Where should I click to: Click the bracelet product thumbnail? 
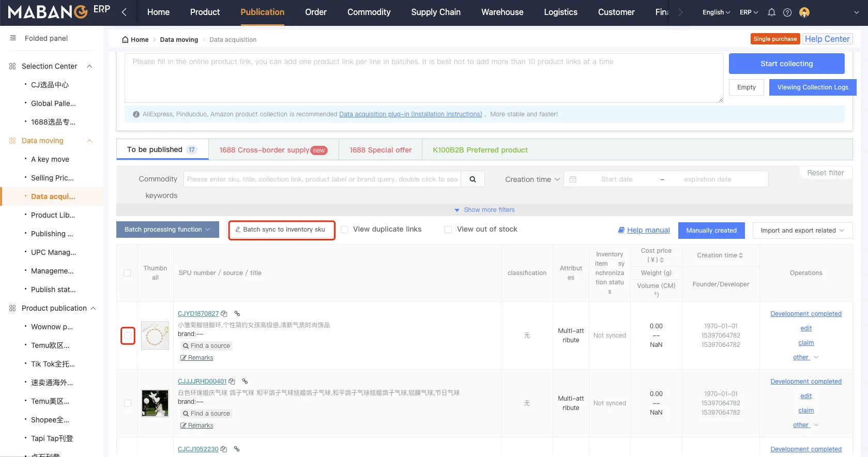(155, 336)
